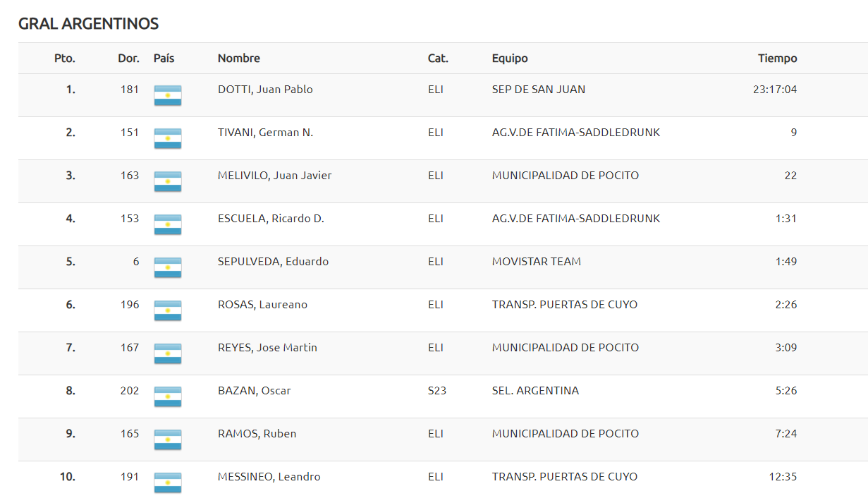Image resolution: width=868 pixels, height=503 pixels.
Task: Click the MOVISTAR TEAM team name
Action: pyautogui.click(x=537, y=262)
